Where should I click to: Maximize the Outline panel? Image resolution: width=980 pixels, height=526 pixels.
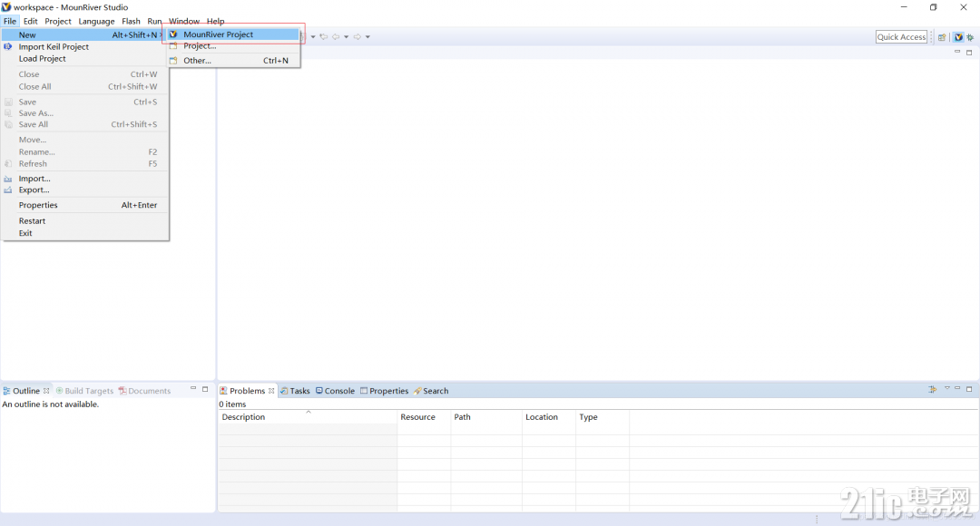pyautogui.click(x=205, y=389)
